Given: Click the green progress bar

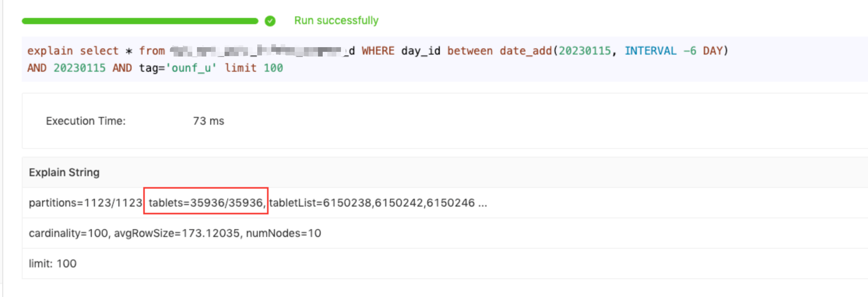Looking at the screenshot, I should (x=140, y=21).
